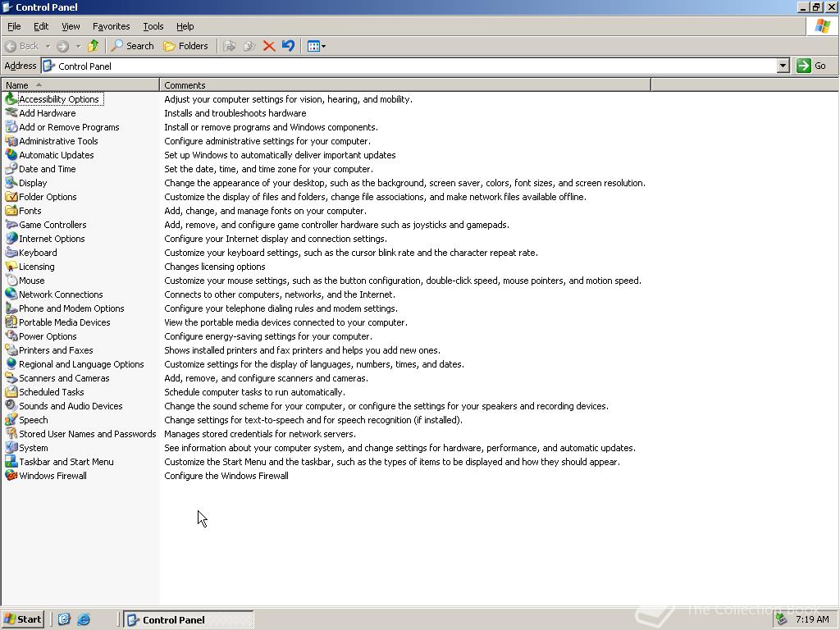
Task: Toggle the Folders pane button
Action: pos(185,46)
